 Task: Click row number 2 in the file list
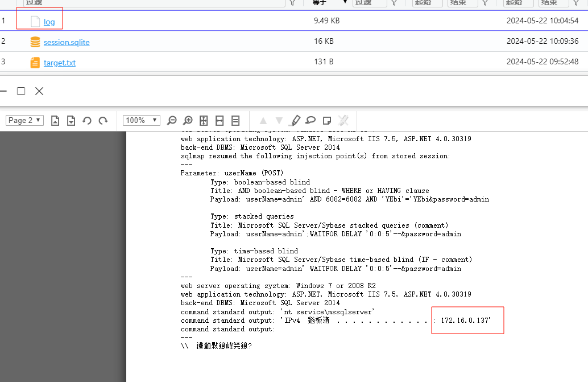coord(3,41)
